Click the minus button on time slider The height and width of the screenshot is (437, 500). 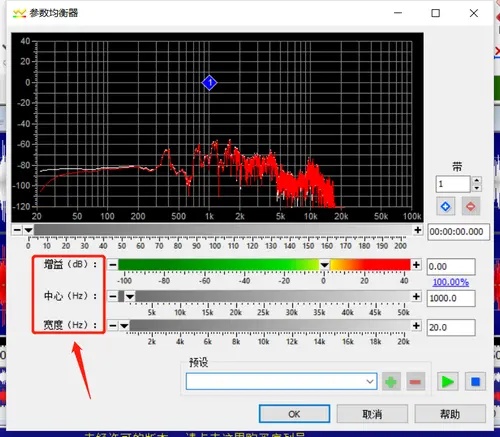pos(17,230)
